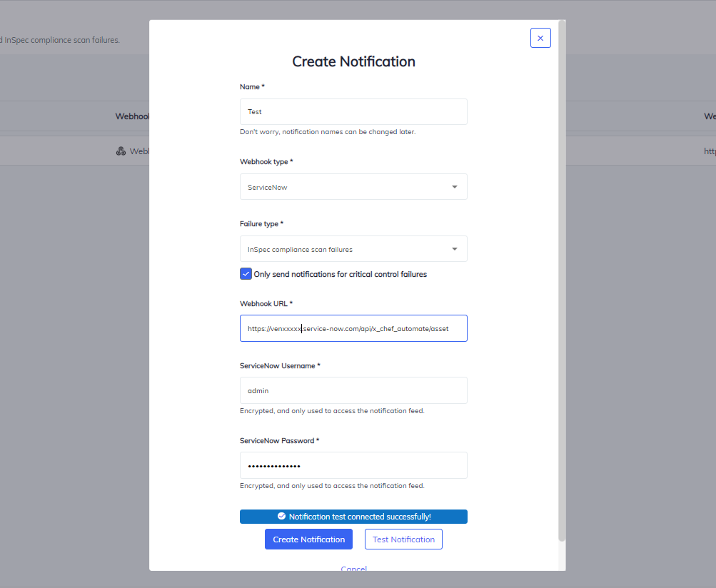Click the encrypted hint text under the Username field

click(x=332, y=411)
